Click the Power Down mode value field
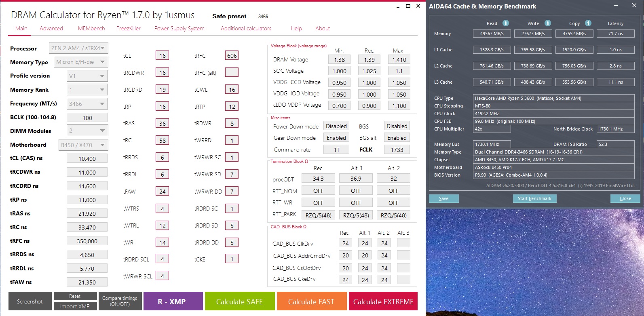644x316 pixels. (x=336, y=126)
